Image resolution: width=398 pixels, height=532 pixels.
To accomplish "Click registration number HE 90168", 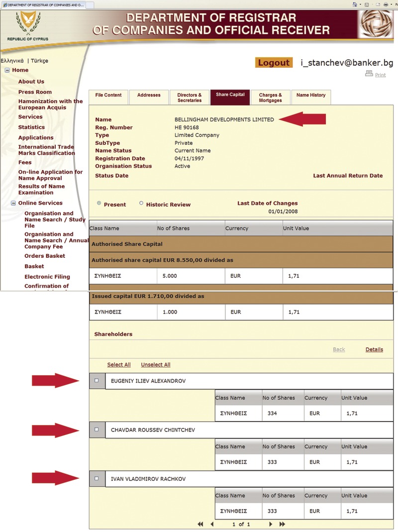I will pyautogui.click(x=187, y=127).
